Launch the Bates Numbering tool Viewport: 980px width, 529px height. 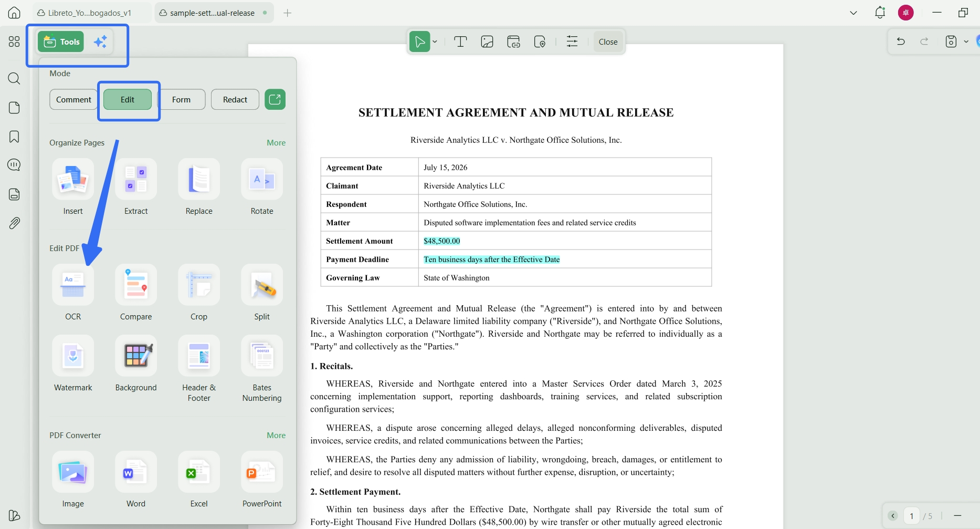[262, 356]
